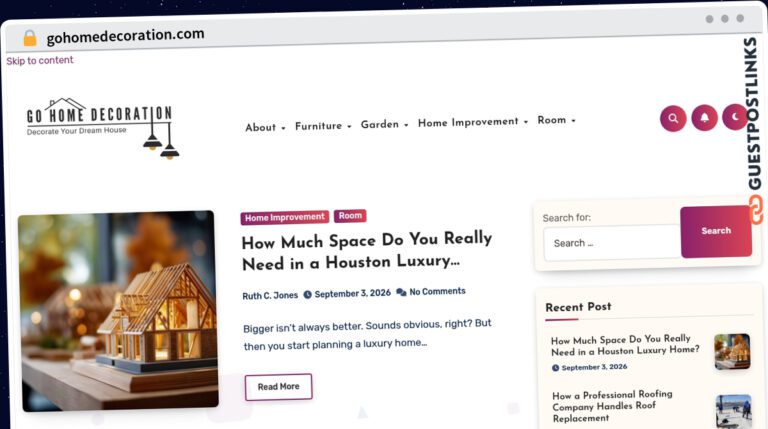This screenshot has width=768, height=429.
Task: Select the Home Improvement category tag
Action: click(x=285, y=217)
